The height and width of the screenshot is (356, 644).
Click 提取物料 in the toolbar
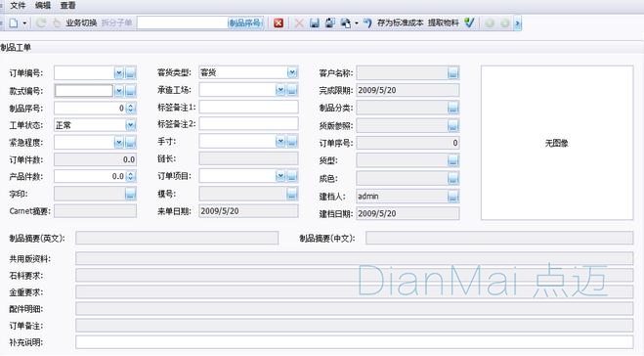[443, 23]
